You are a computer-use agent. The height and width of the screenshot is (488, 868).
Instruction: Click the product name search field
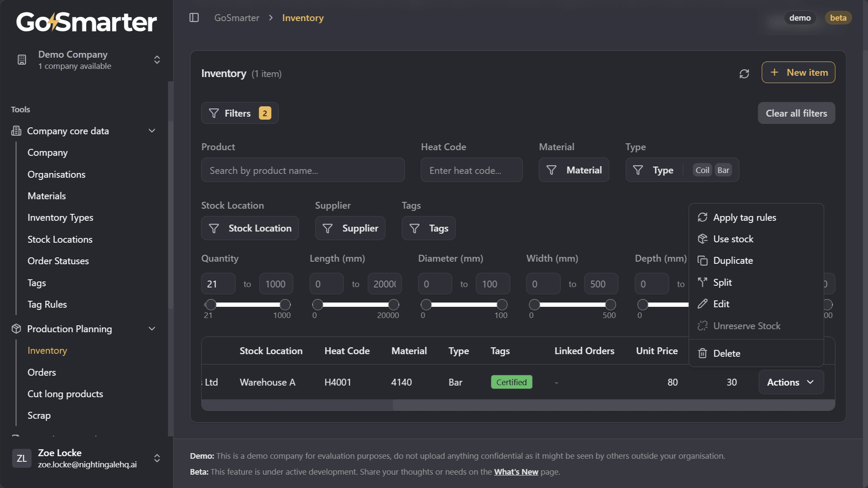[x=303, y=170]
